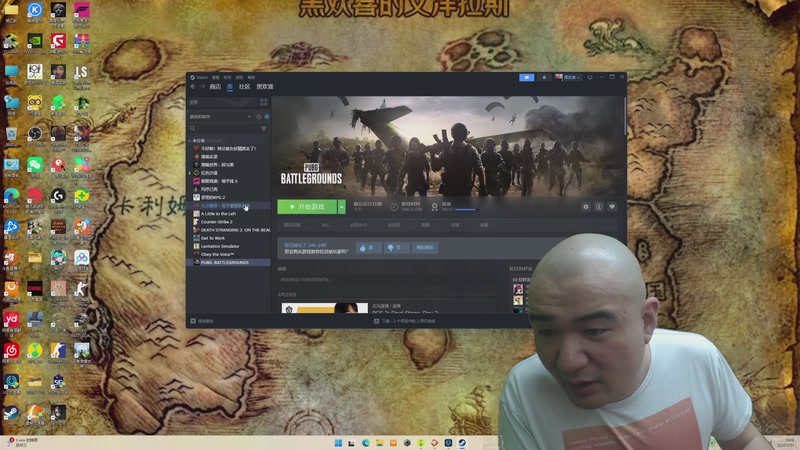Open Steam desktop shortcut at bottom left
This screenshot has width=800, height=450.
coord(11,414)
